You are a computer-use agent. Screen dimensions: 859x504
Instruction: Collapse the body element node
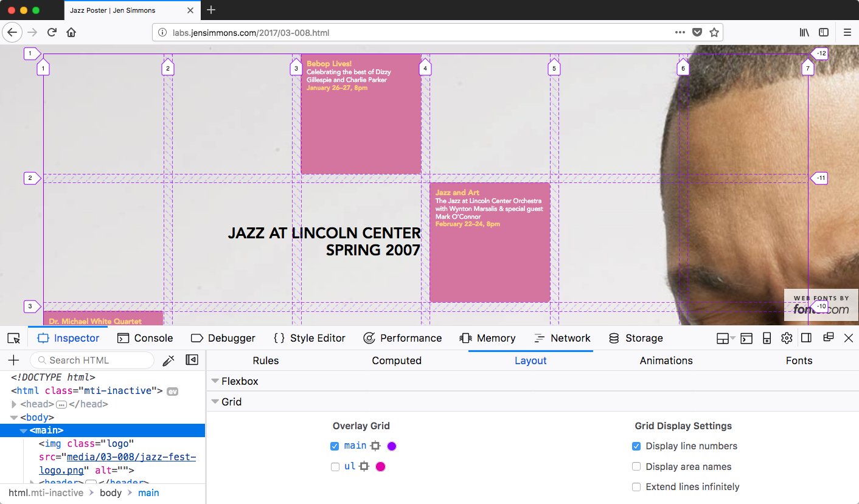[x=15, y=418]
